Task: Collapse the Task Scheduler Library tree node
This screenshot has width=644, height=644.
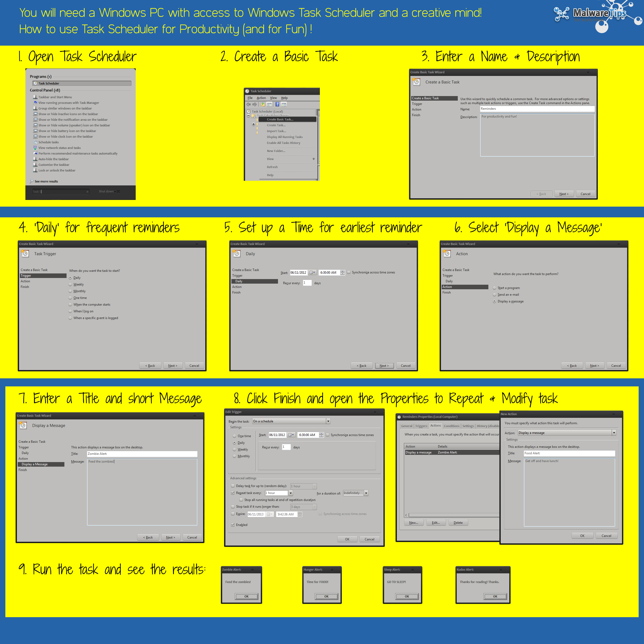Action: click(248, 116)
